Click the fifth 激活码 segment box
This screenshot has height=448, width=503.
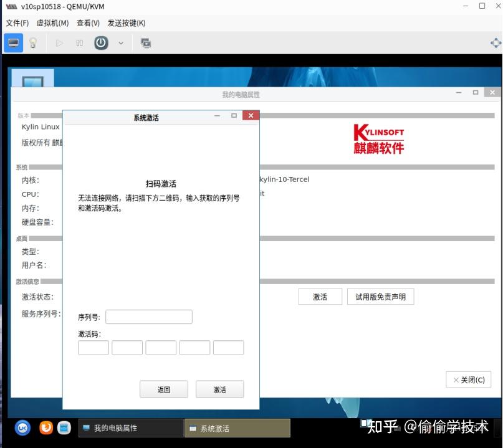coord(228,348)
